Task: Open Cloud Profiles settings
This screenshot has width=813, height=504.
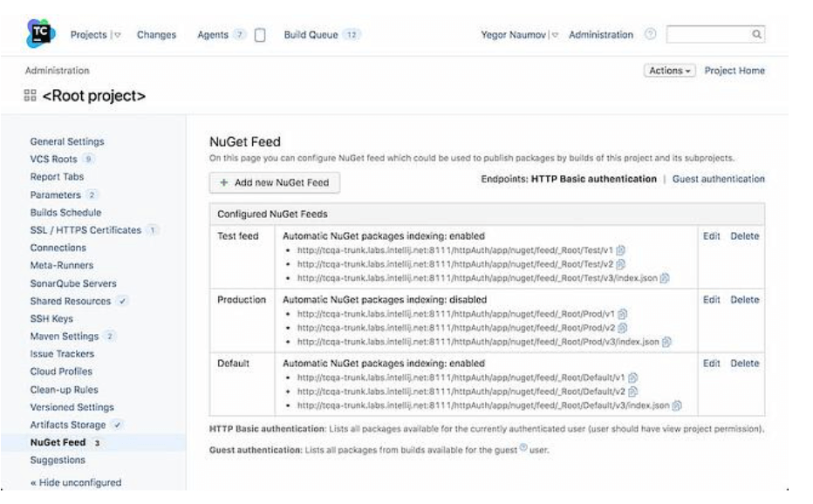Action: click(x=61, y=371)
